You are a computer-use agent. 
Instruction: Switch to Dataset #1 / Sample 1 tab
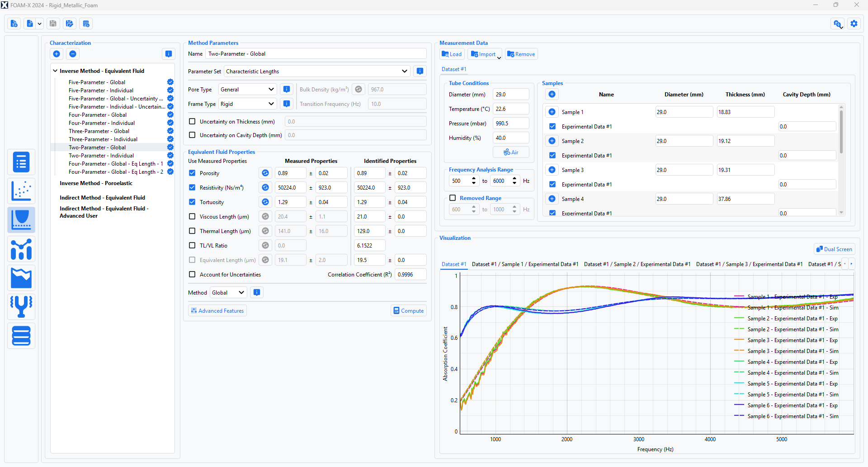[x=525, y=264]
